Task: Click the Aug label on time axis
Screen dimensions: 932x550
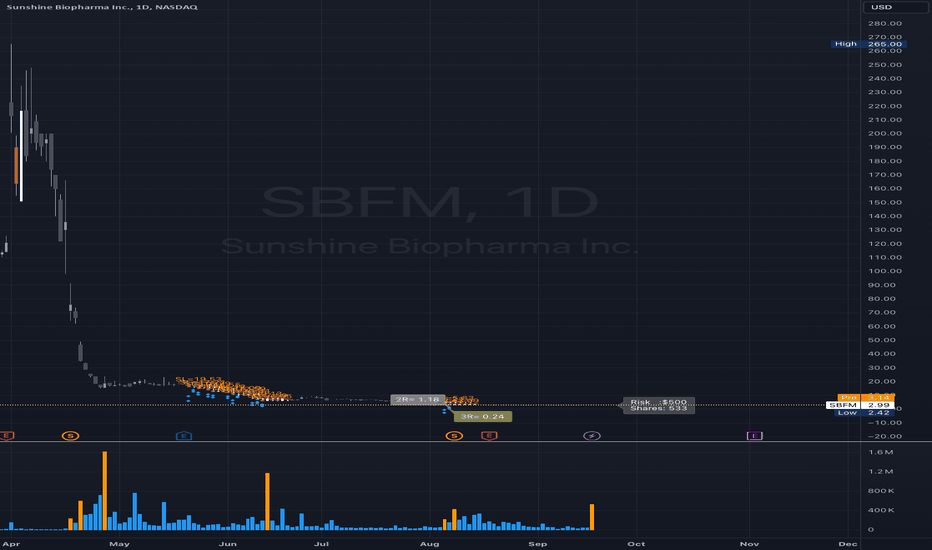Action: click(x=430, y=544)
